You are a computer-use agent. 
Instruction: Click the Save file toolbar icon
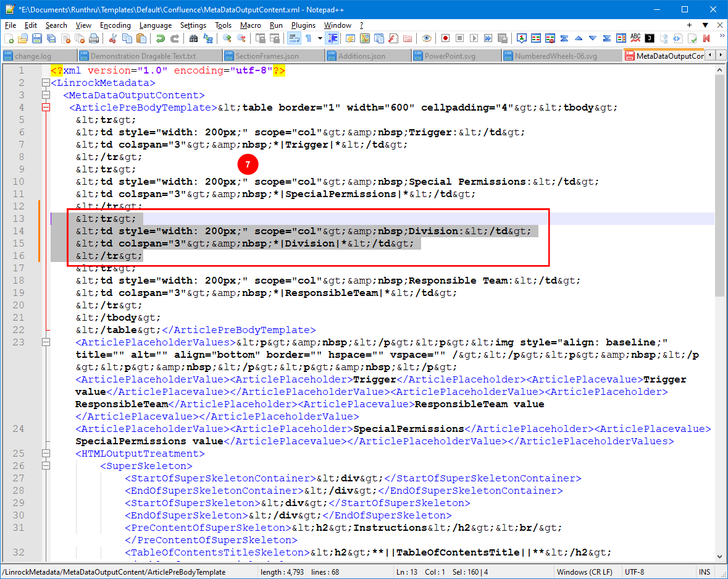tap(36, 38)
